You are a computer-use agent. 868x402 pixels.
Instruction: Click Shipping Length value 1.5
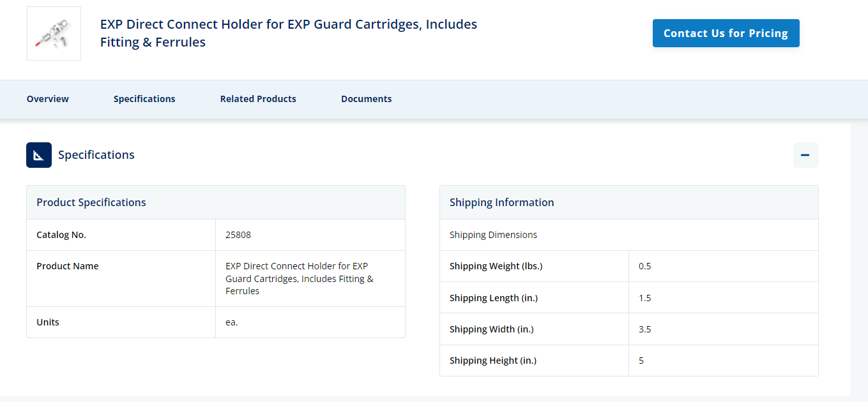click(x=645, y=298)
